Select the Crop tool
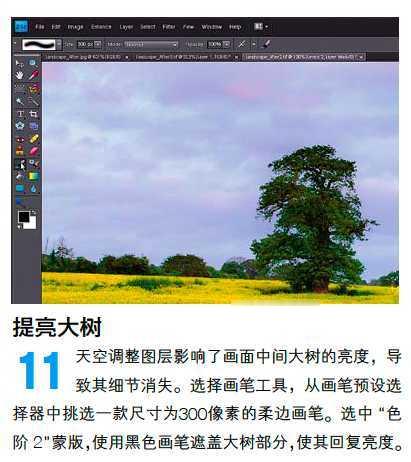Screen dimensions: 411x462 point(33,114)
